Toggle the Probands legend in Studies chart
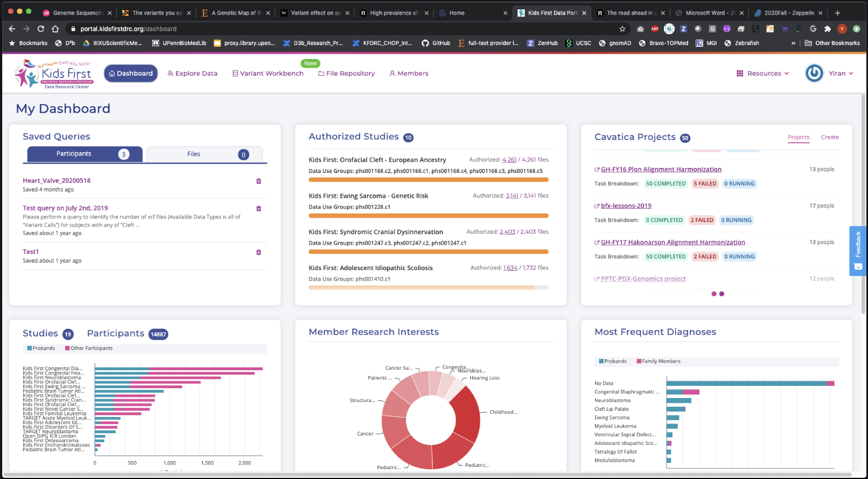Image resolution: width=868 pixels, height=479 pixels. click(41, 348)
